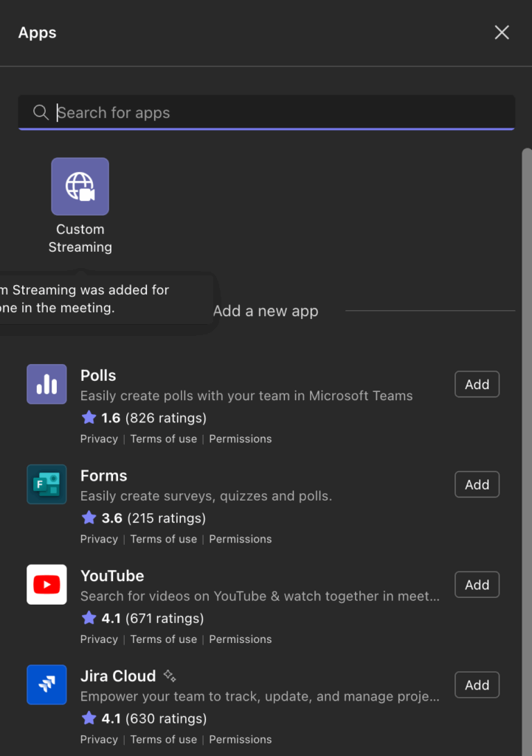The height and width of the screenshot is (756, 532).
Task: Click the Forms app icon
Action: click(x=46, y=484)
